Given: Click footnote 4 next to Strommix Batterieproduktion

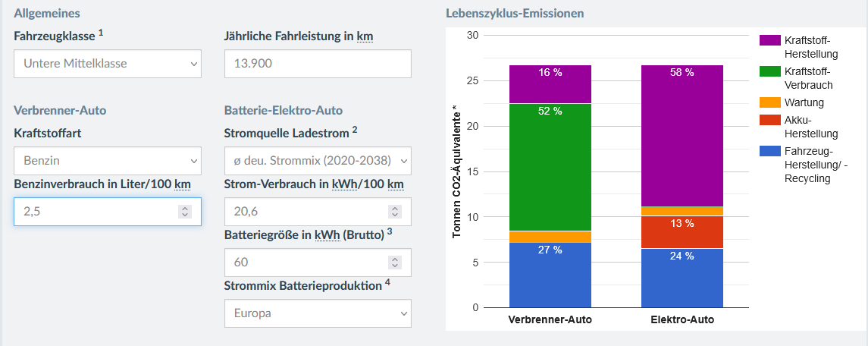Looking at the screenshot, I should pos(387,282).
